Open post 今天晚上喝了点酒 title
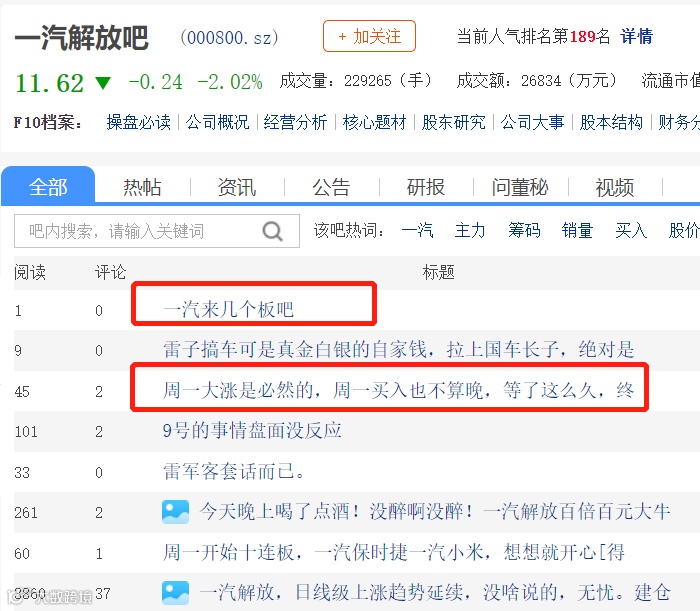The width and height of the screenshot is (700, 611). coord(434,512)
